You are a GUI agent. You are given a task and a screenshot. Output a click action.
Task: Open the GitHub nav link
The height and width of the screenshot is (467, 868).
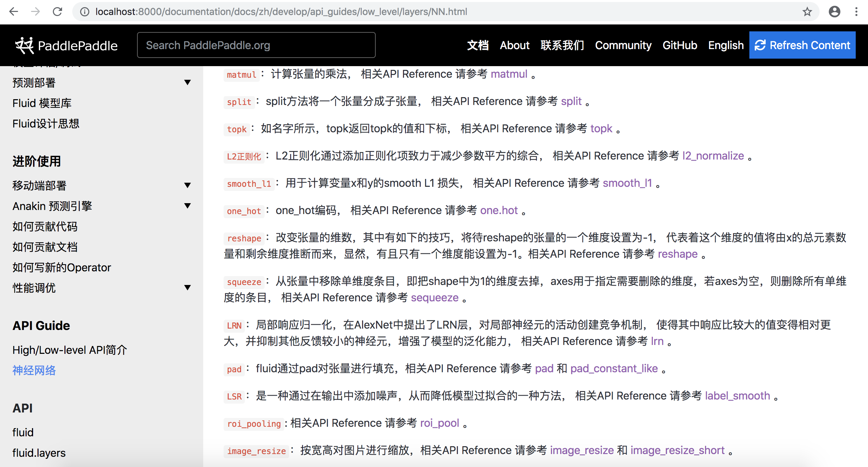(679, 45)
